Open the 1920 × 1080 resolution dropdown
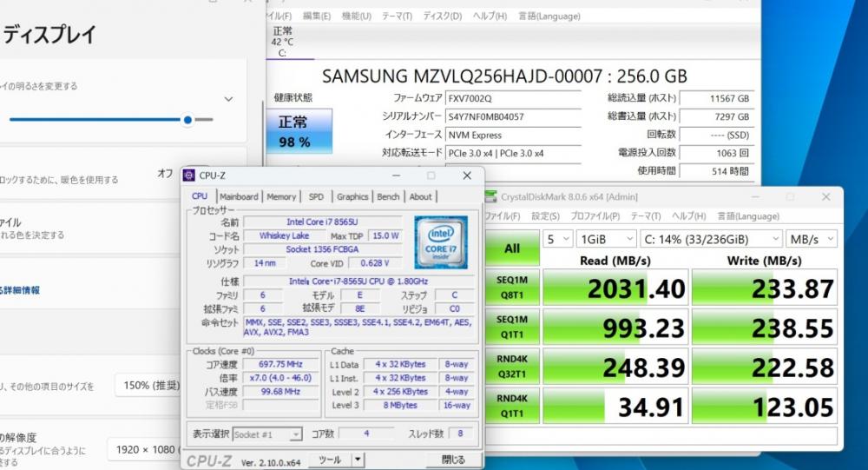 [146, 449]
